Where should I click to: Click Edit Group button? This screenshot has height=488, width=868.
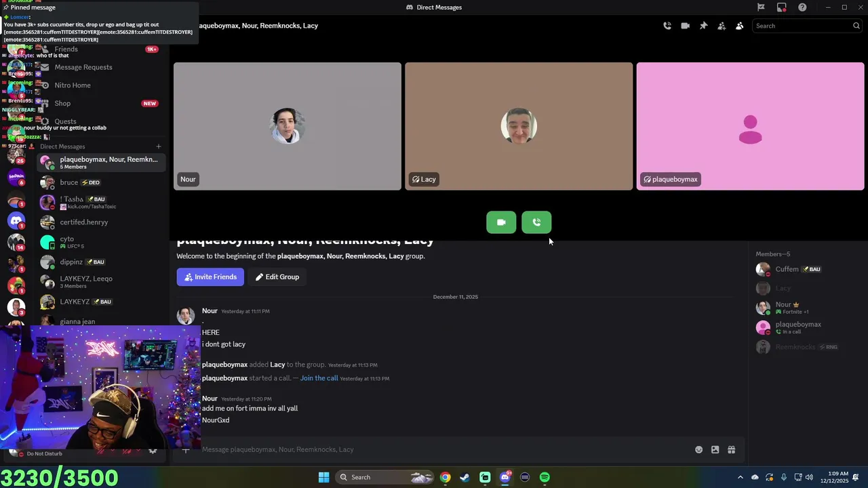point(277,277)
